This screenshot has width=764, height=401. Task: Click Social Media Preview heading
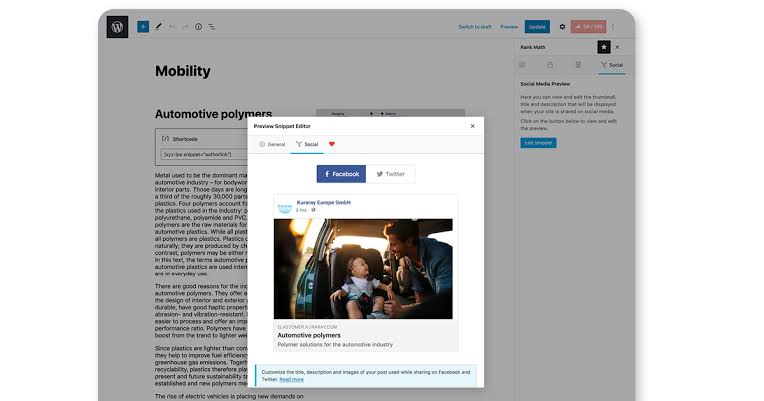point(545,84)
